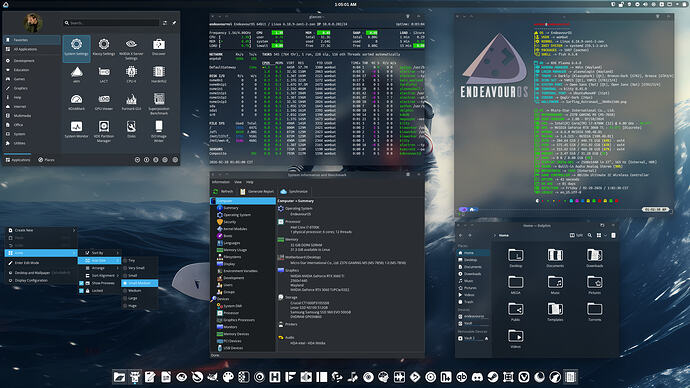
Task: Open the Disks app in launcher
Action: (x=131, y=129)
